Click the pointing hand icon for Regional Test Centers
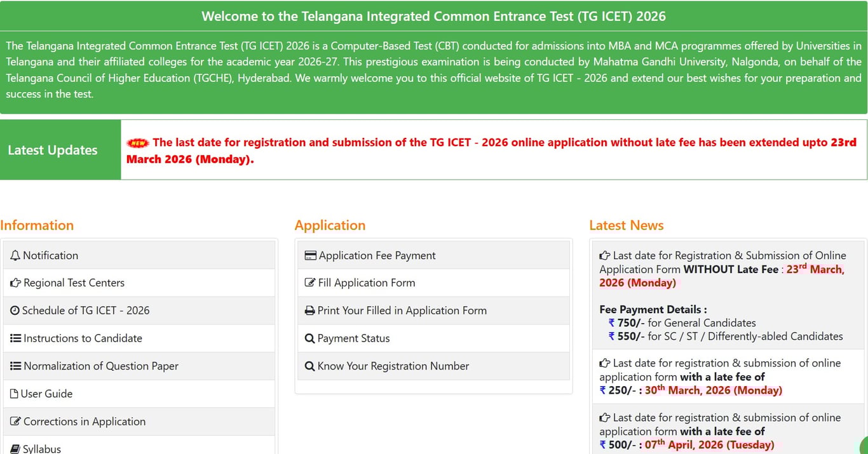868x454 pixels. point(15,283)
